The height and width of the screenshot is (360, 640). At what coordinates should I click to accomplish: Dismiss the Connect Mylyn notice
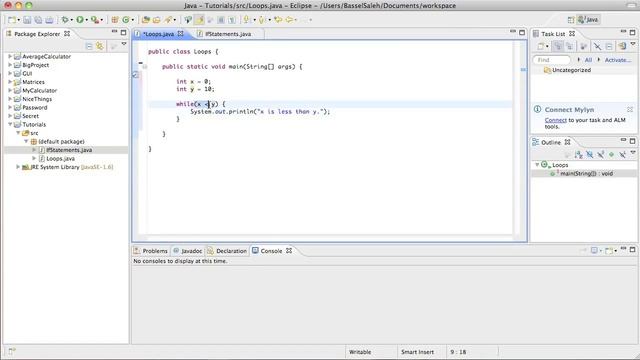[x=630, y=109]
